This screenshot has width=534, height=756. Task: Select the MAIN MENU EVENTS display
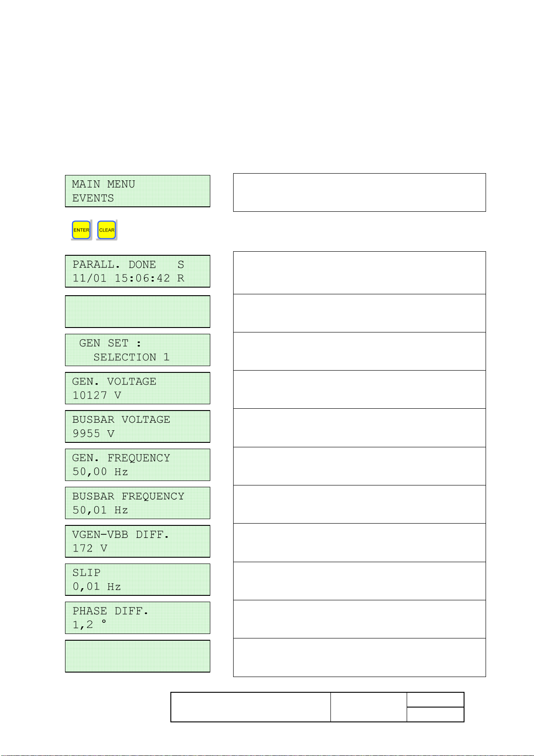[x=138, y=191]
